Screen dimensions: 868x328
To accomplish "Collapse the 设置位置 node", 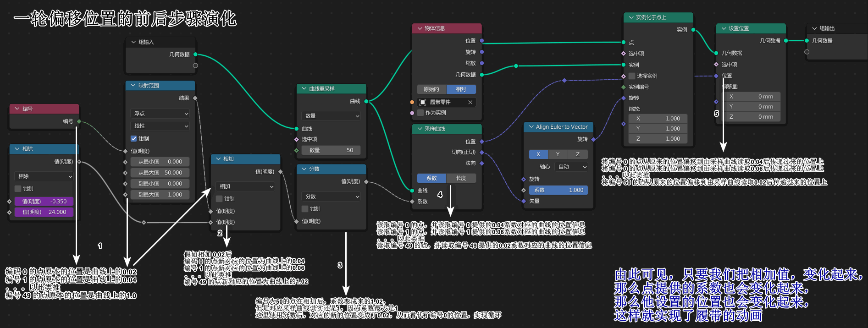I will [x=724, y=28].
